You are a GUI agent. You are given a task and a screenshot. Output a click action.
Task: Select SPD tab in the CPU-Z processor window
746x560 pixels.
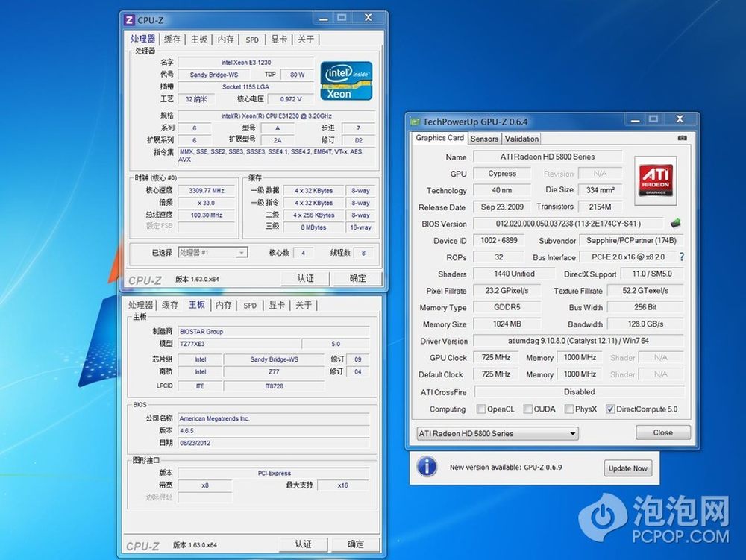(x=252, y=40)
